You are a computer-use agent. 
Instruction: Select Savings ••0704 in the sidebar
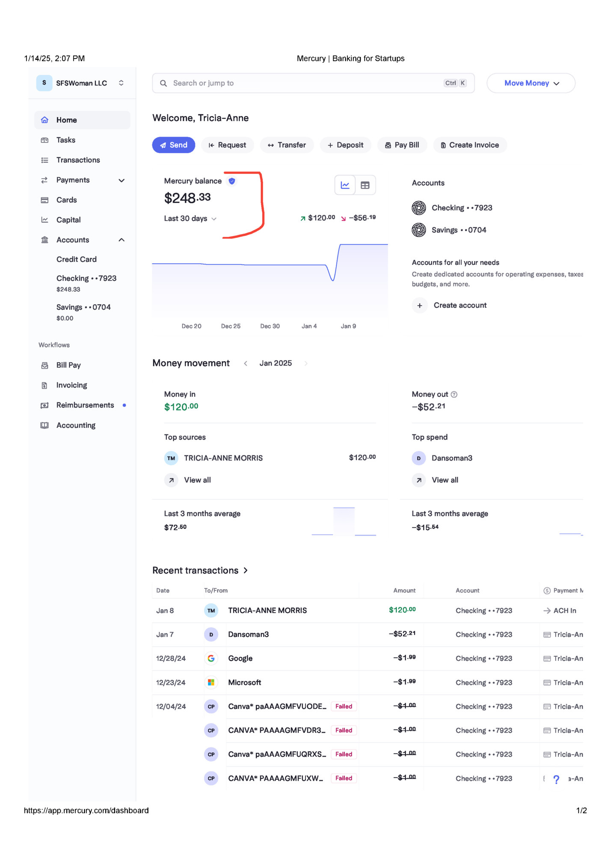pos(83,312)
